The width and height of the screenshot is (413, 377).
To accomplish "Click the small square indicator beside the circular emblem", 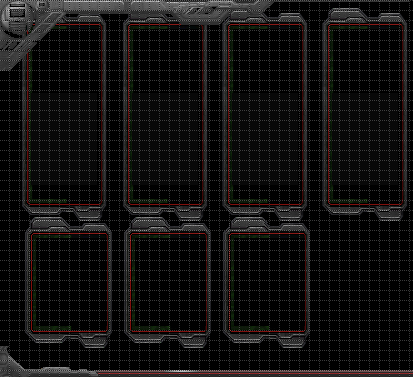I will tap(42, 5).
